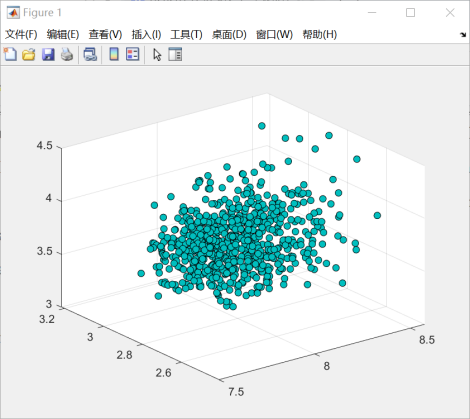Open a file with the folder icon
This screenshot has height=419, width=470.
(29, 54)
